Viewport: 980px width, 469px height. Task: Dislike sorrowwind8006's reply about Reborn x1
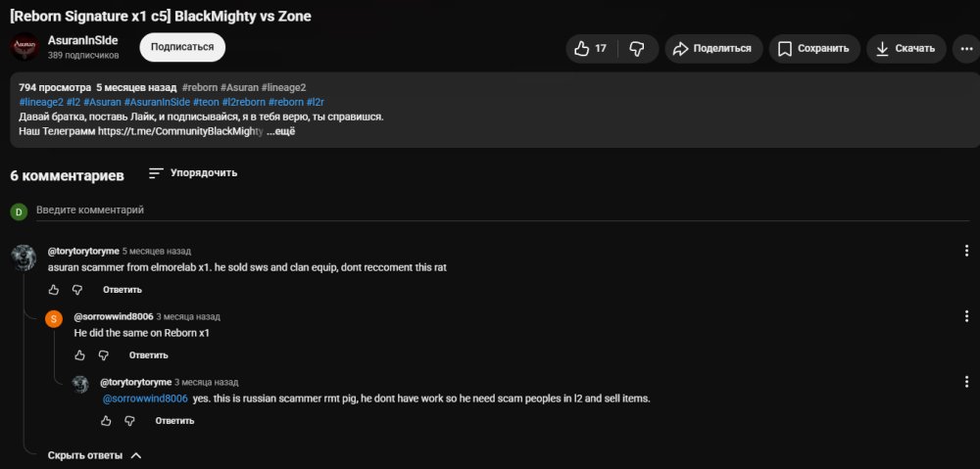tap(104, 355)
